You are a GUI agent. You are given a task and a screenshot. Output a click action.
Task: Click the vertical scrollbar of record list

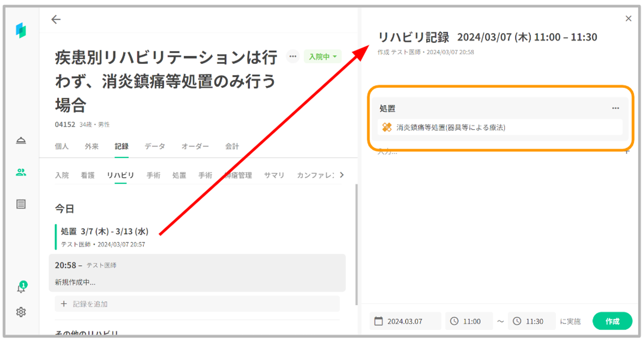click(x=356, y=244)
